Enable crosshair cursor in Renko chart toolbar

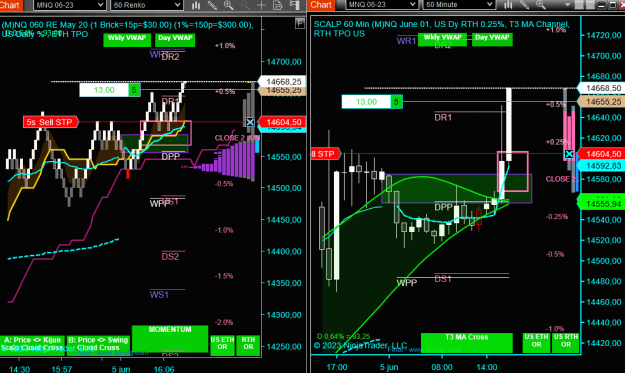tap(261, 5)
